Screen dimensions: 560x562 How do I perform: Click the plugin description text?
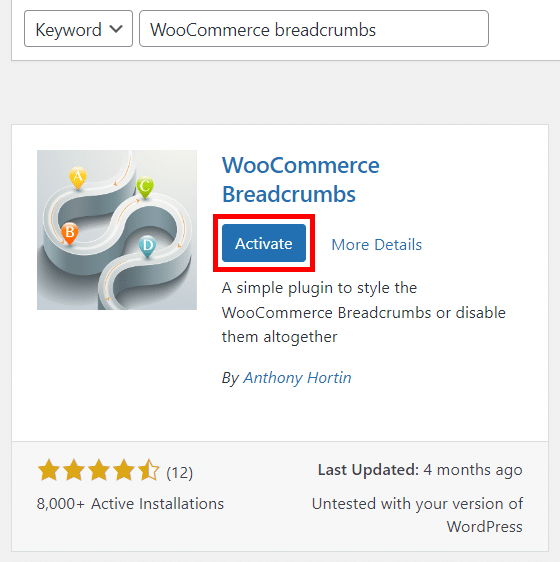click(364, 313)
